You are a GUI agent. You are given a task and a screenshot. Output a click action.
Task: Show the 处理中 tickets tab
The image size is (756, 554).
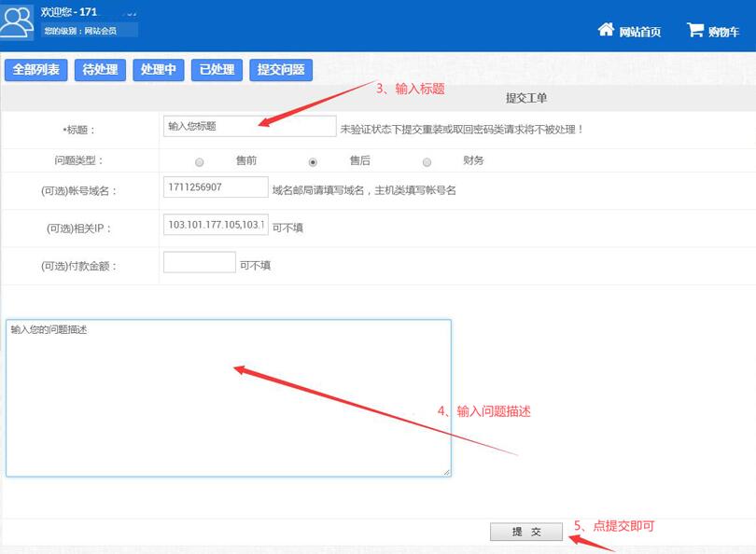(x=159, y=70)
